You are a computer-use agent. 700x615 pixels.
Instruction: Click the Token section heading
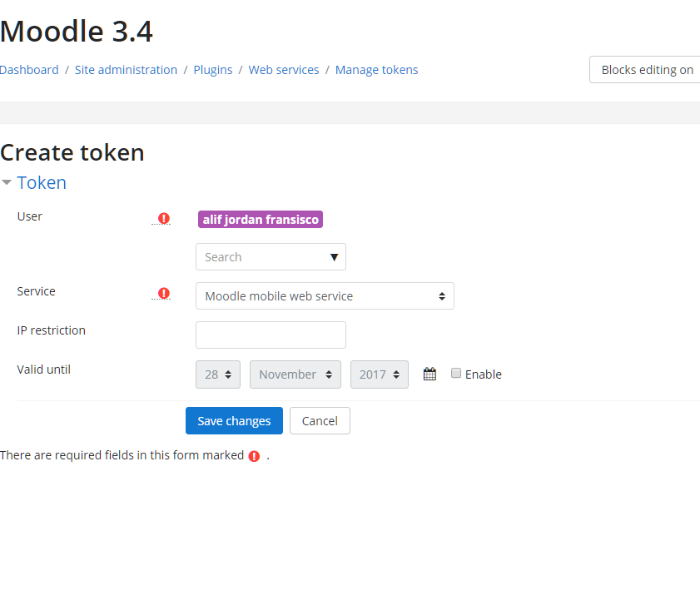point(42,182)
